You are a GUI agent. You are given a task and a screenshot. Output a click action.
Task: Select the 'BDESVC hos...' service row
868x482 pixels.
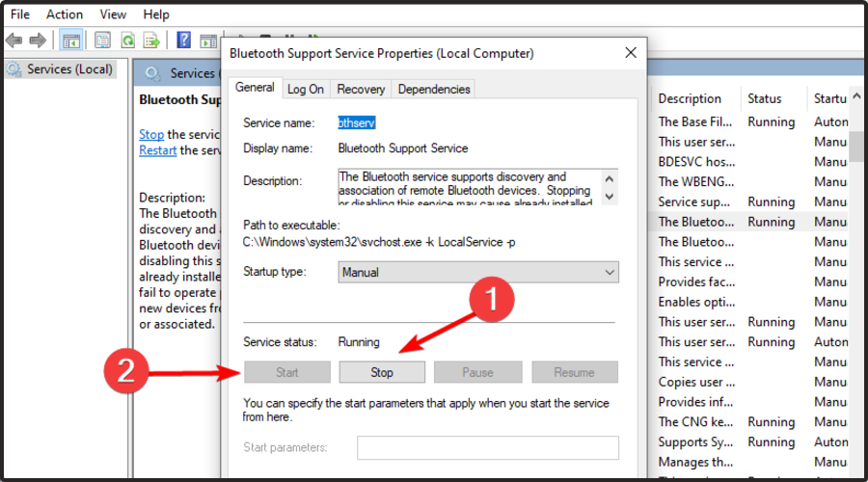[749, 162]
